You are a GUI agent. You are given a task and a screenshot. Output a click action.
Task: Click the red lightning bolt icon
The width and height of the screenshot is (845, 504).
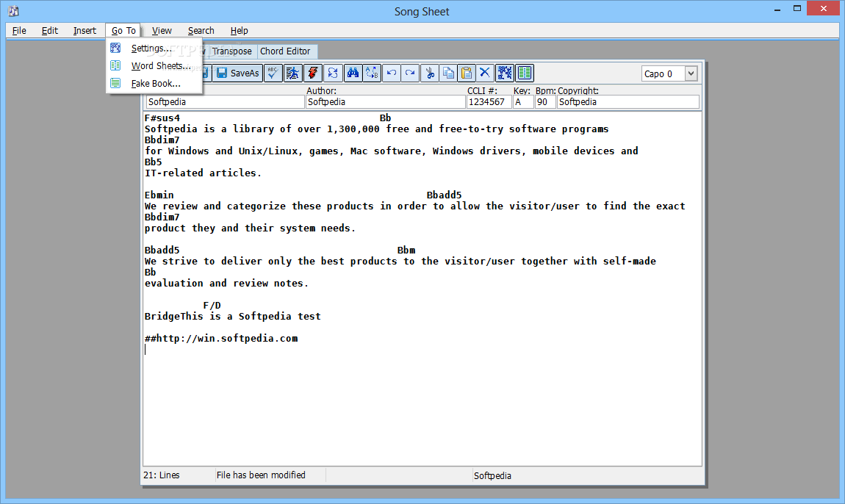click(x=312, y=73)
